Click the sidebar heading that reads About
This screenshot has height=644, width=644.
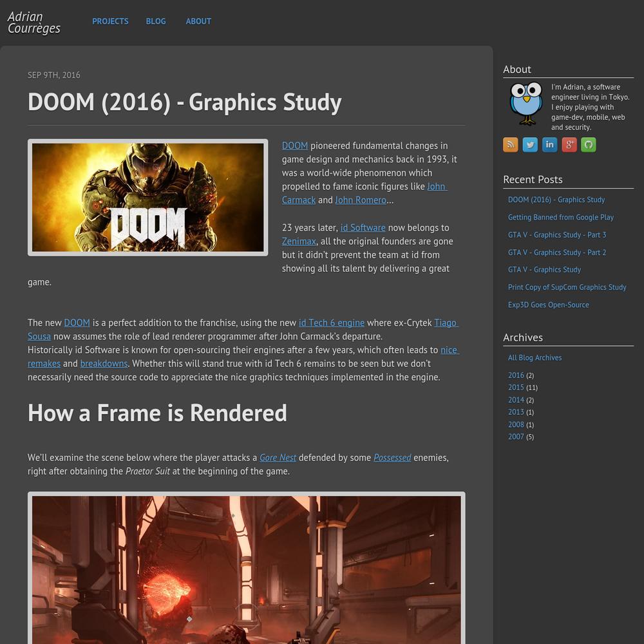click(516, 70)
